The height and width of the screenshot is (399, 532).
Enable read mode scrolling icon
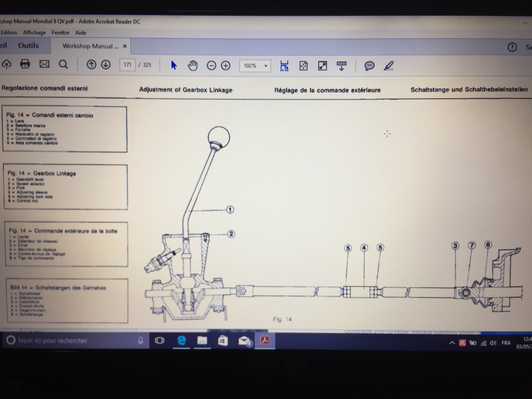click(x=341, y=66)
